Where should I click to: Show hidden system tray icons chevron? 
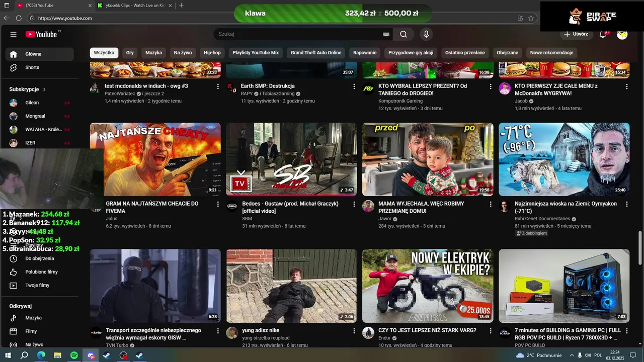(x=572, y=355)
